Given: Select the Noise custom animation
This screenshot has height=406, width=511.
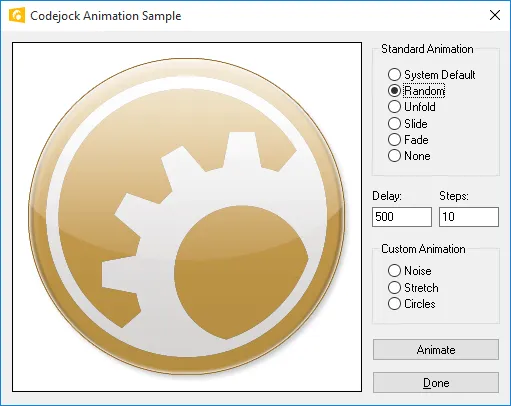Looking at the screenshot, I should pos(410,270).
